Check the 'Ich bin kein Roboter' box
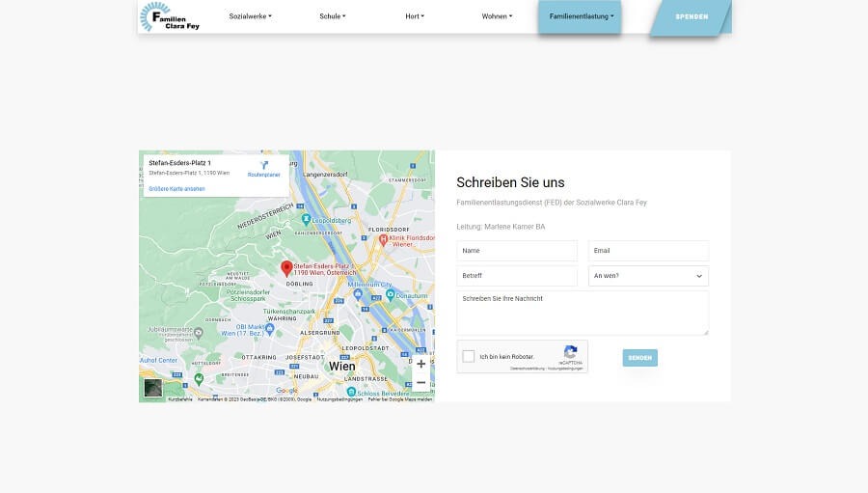 (x=469, y=356)
